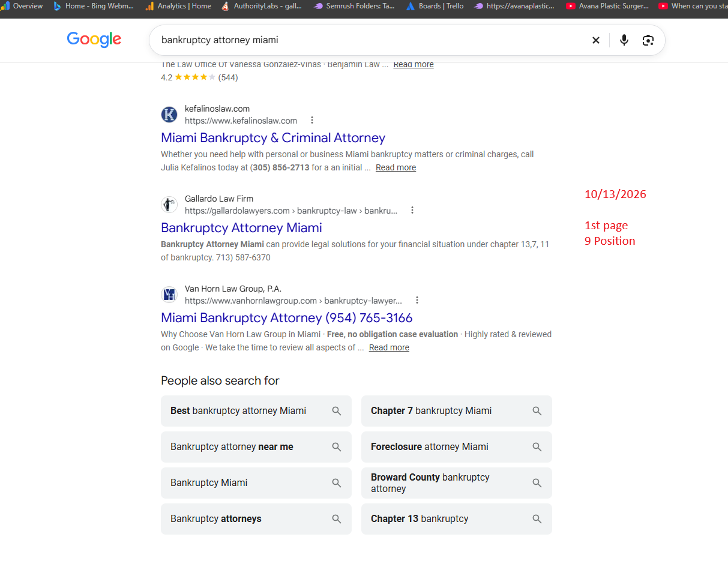Click search icon on Broward County bankruptcy attorney
Image resolution: width=728 pixels, height=561 pixels.
[x=537, y=483]
